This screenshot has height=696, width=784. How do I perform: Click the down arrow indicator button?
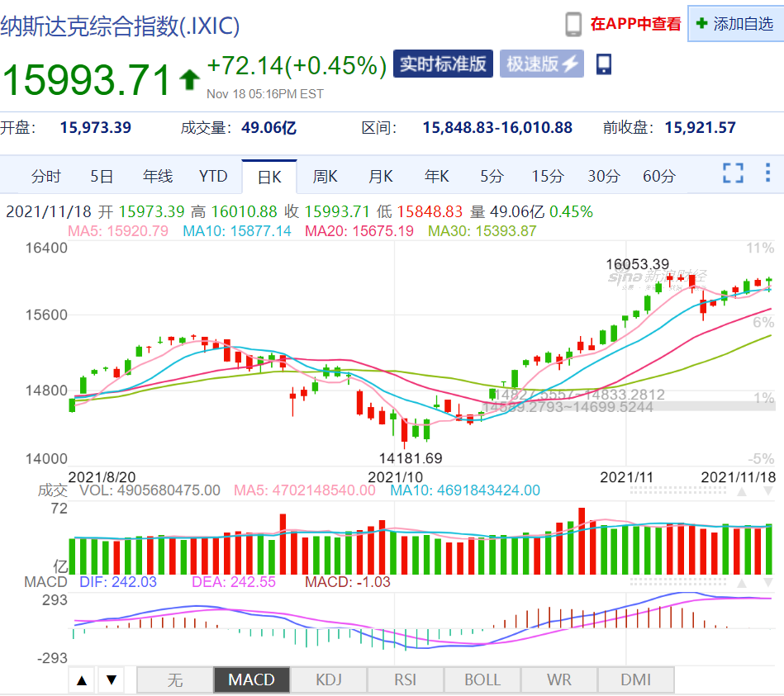(112, 680)
